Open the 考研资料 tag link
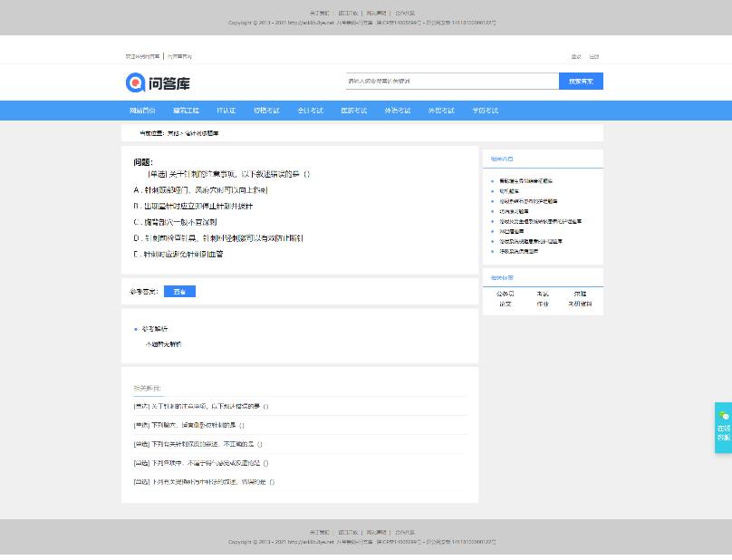732x560 pixels. pyautogui.click(x=580, y=304)
